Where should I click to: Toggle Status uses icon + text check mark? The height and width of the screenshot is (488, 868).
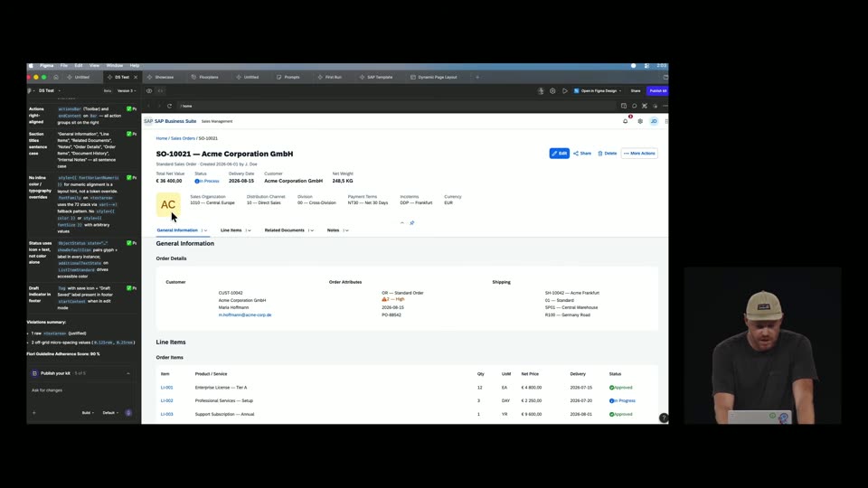click(129, 243)
